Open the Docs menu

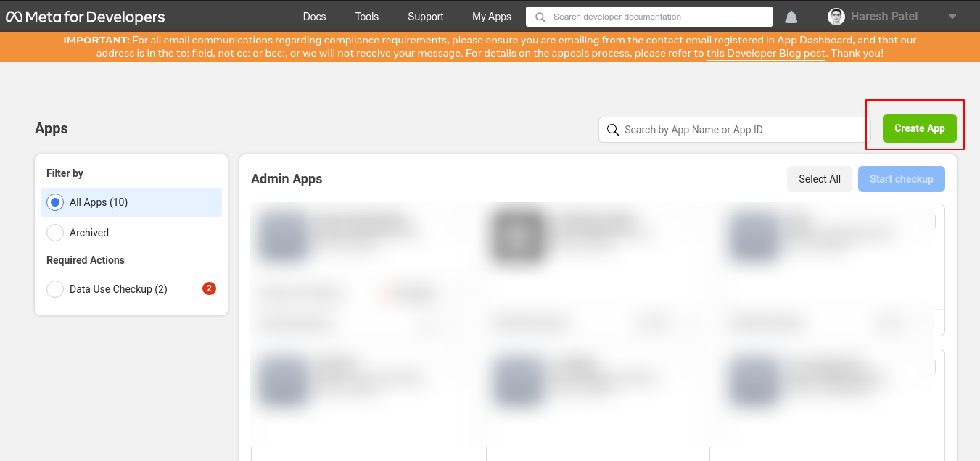(x=314, y=17)
